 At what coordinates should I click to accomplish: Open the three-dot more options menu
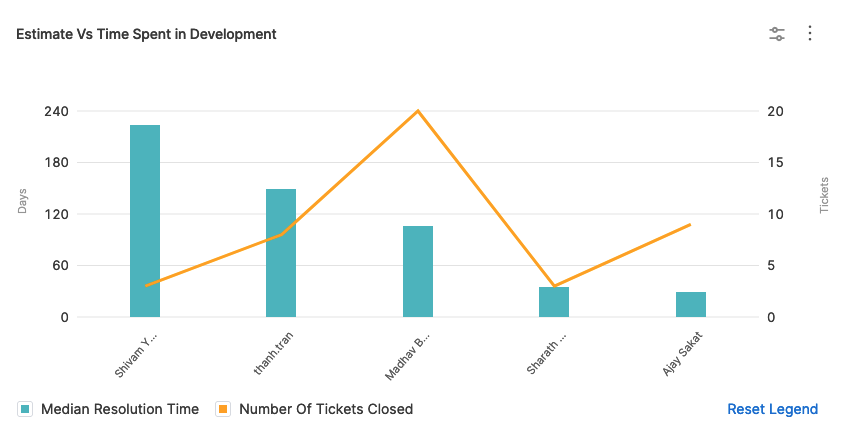point(810,34)
